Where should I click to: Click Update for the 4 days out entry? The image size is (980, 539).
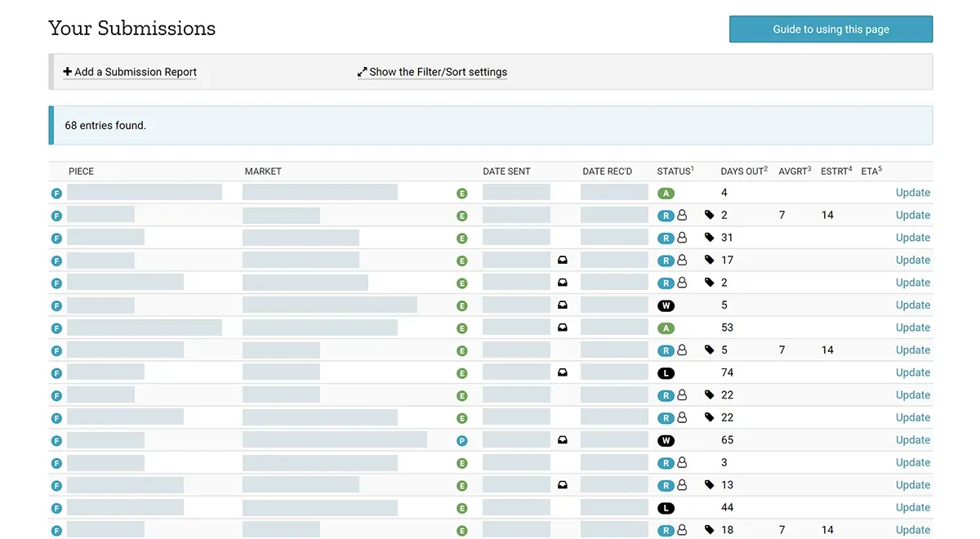(912, 193)
